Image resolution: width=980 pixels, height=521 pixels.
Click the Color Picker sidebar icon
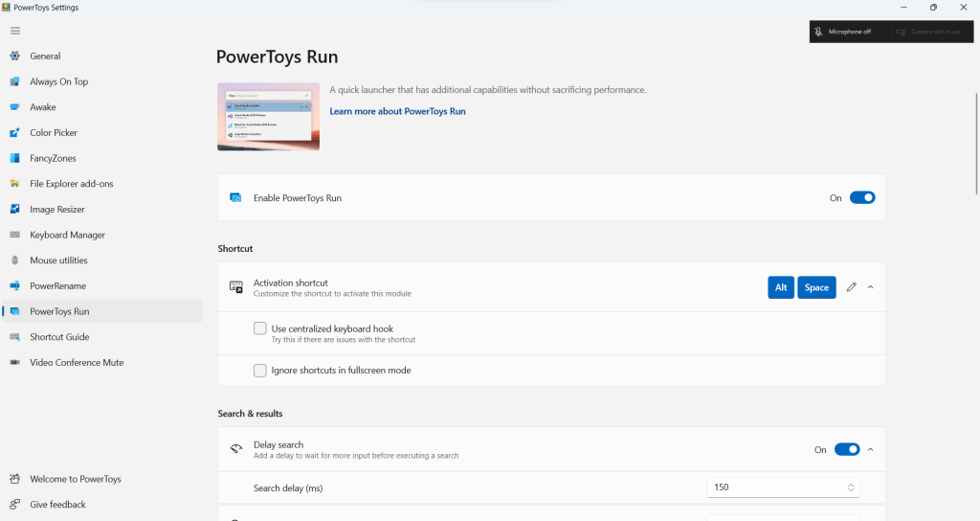pyautogui.click(x=15, y=132)
